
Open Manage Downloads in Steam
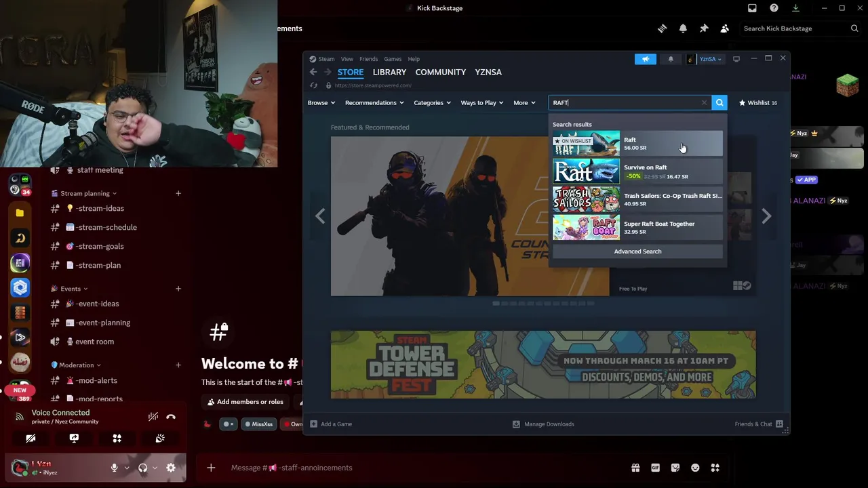point(543,424)
